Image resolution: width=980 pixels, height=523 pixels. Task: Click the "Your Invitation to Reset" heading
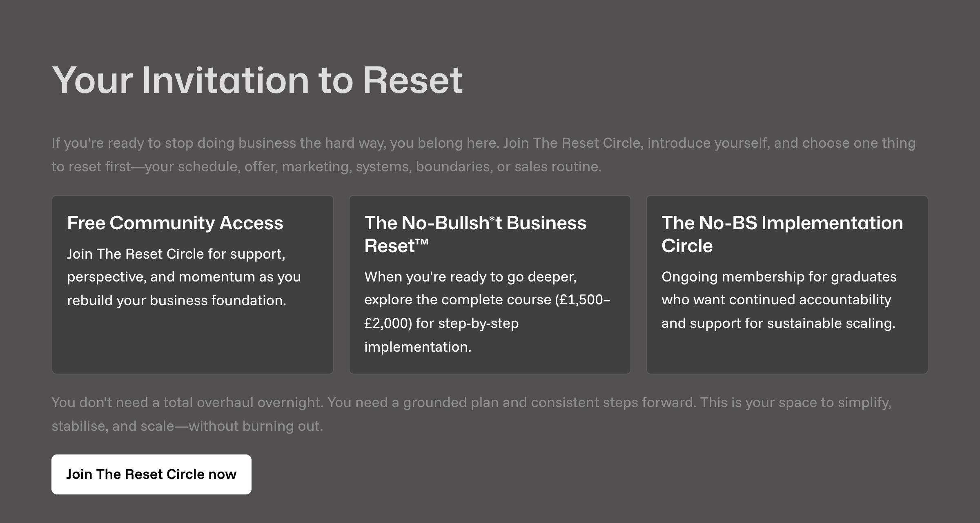point(257,80)
